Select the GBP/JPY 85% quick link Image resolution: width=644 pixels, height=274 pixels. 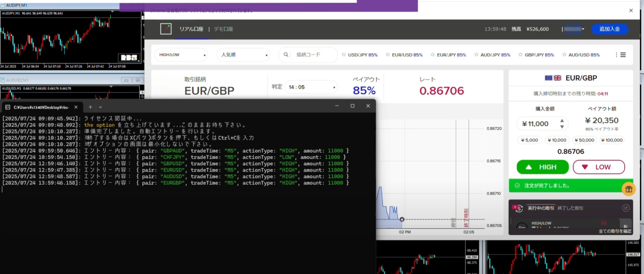click(539, 55)
